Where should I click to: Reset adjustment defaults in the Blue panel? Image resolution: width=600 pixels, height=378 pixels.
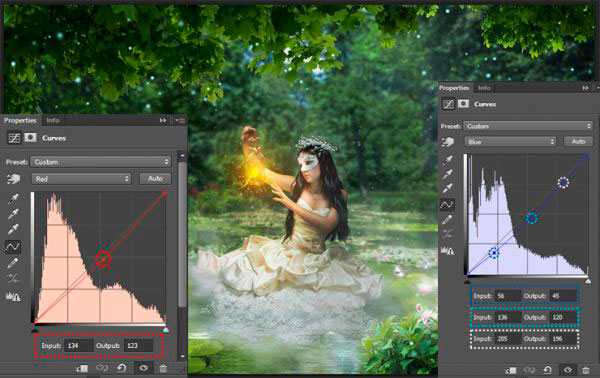coord(548,370)
